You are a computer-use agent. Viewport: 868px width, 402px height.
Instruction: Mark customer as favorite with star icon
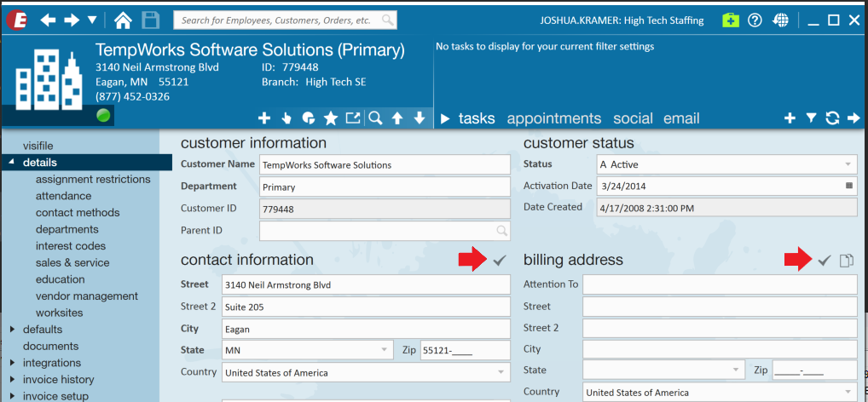[x=331, y=118]
